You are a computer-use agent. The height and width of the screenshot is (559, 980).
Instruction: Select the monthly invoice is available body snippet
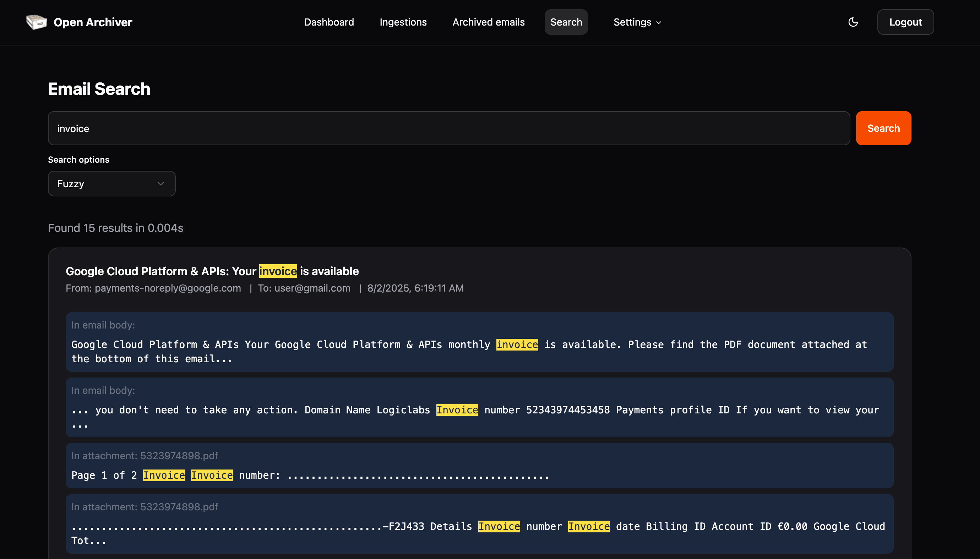coord(479,342)
